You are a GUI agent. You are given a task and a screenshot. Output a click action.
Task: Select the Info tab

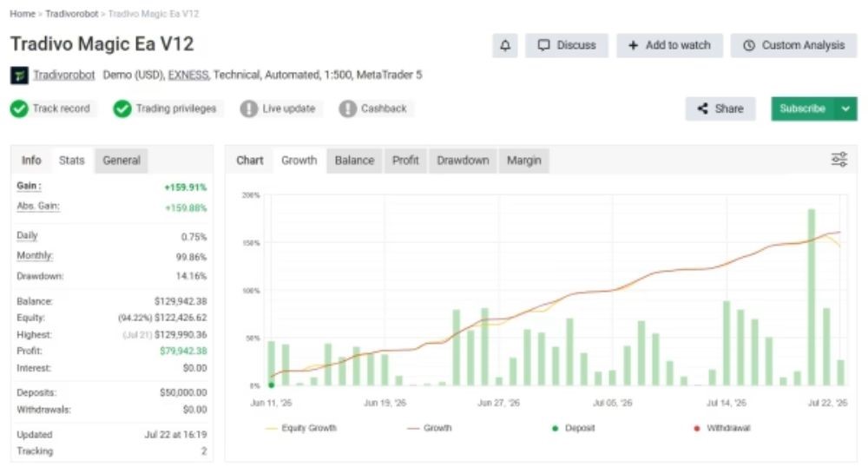[x=31, y=161]
